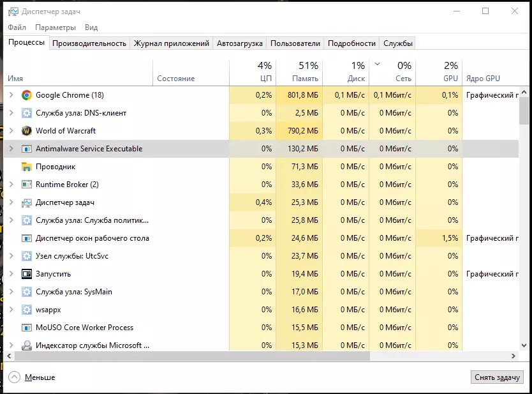Click the Индексатор службы Microsoft icon
532x394 pixels.
tap(26, 345)
